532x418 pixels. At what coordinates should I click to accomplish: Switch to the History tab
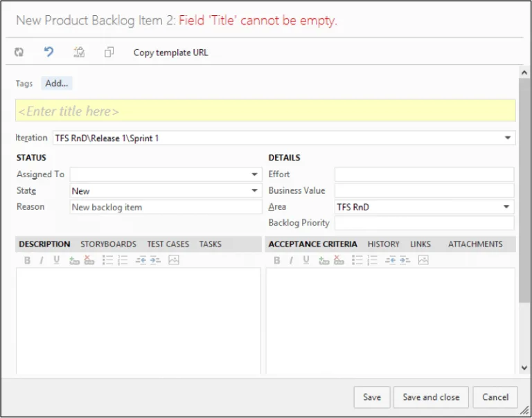tap(384, 244)
